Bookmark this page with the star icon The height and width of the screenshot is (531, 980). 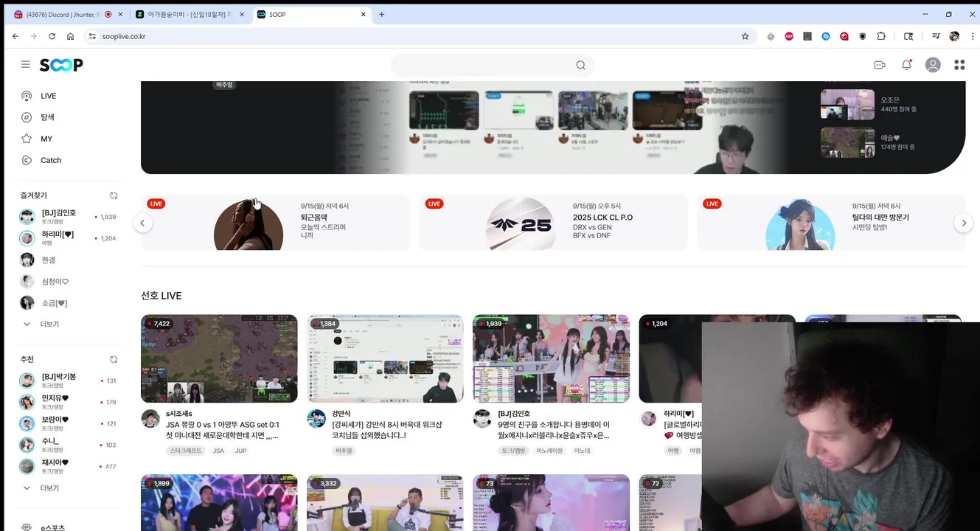[746, 36]
